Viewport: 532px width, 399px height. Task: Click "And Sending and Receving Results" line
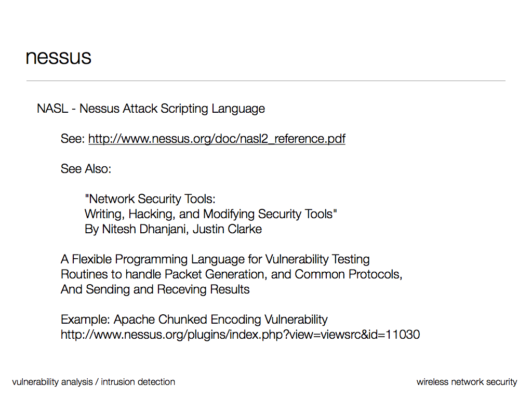tap(155, 289)
